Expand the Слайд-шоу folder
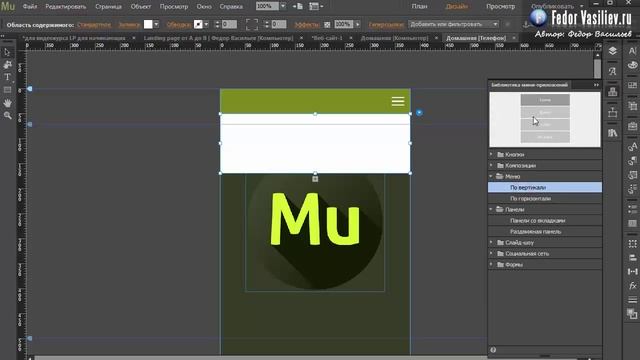Viewport: 640px width, 360px height. [491, 242]
